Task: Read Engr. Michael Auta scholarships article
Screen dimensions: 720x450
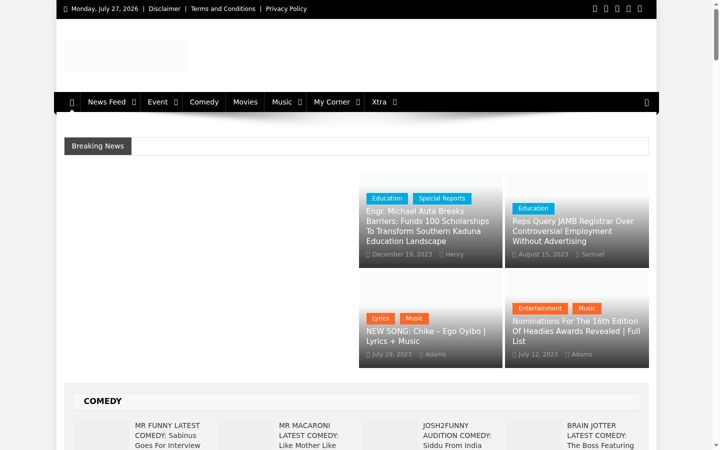Action: (428, 226)
